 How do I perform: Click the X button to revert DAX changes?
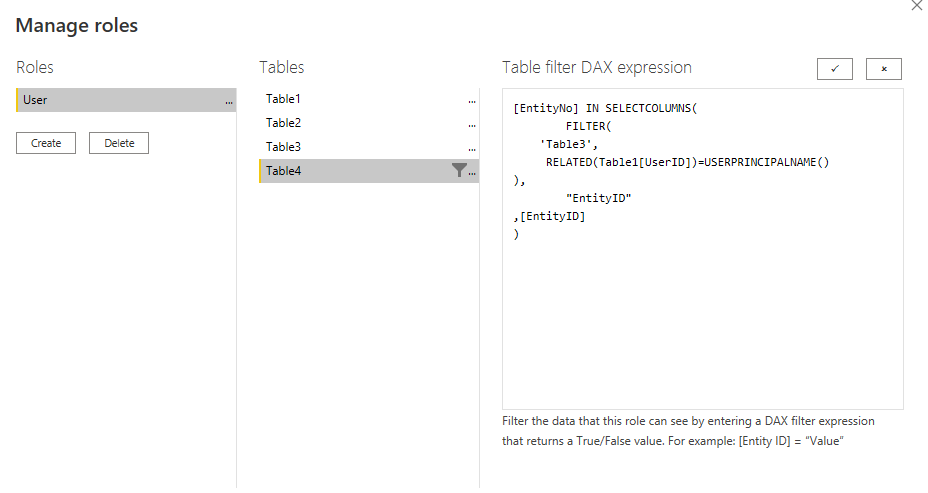(884, 69)
